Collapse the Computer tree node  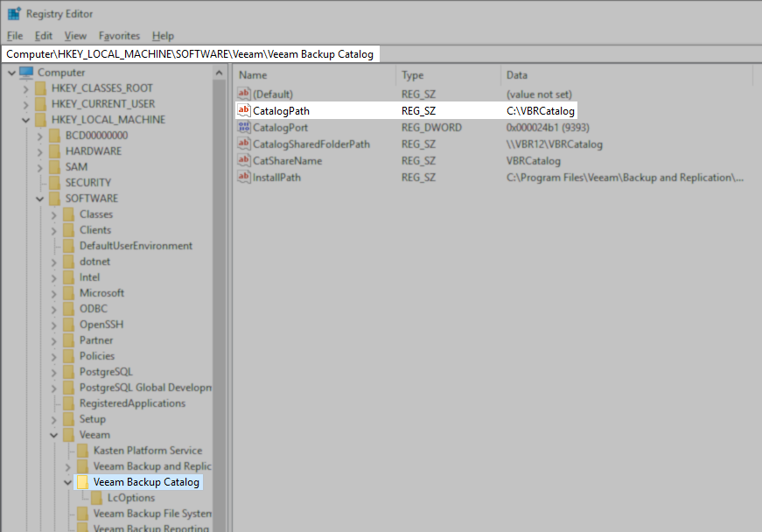[11, 73]
